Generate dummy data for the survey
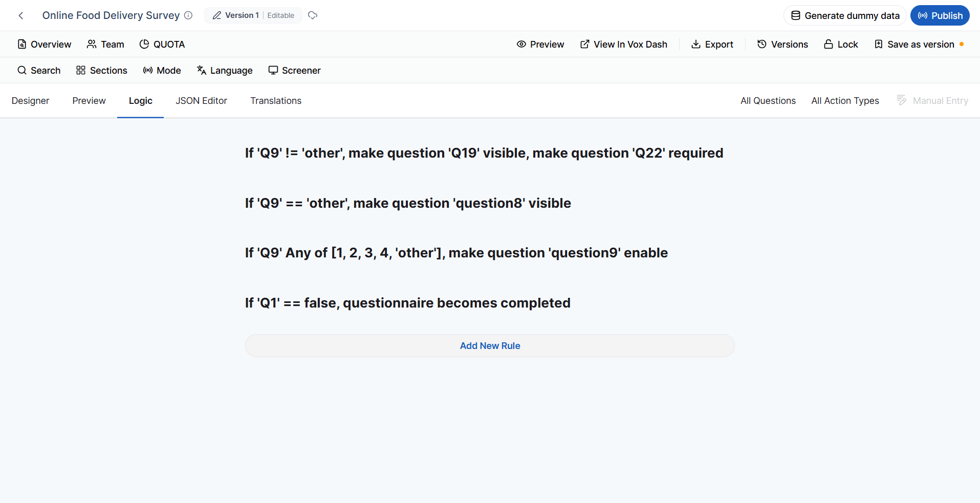Viewport: 980px width, 503px height. [845, 15]
